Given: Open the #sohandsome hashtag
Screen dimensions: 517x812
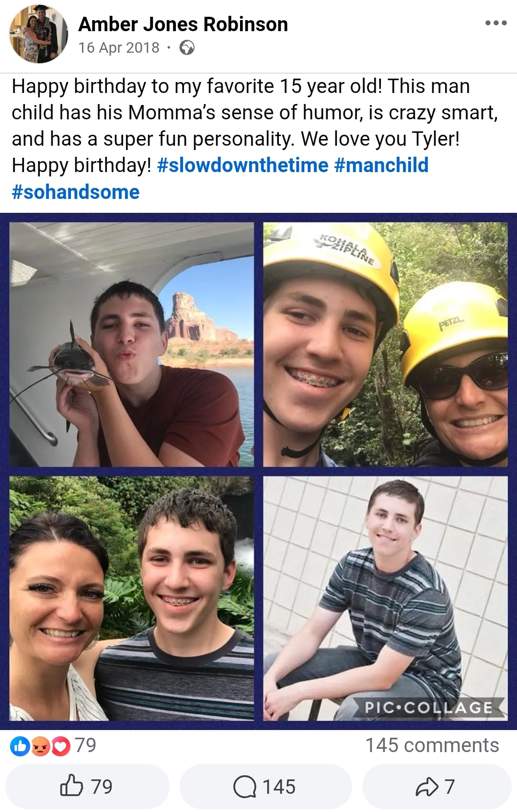Looking at the screenshot, I should click(76, 192).
